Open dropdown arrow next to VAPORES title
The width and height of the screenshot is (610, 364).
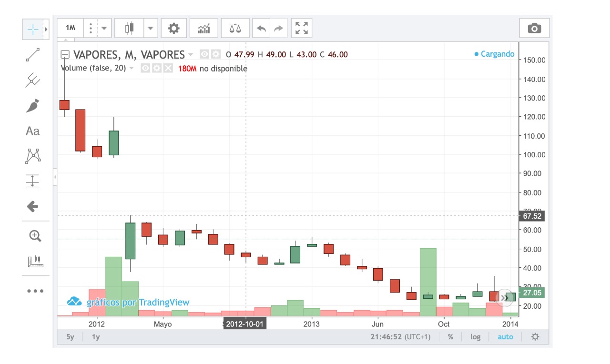191,54
